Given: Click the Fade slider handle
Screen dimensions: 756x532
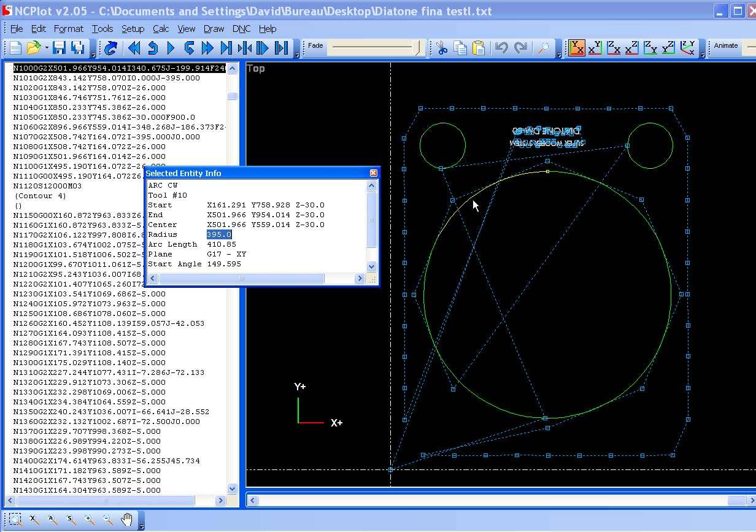Looking at the screenshot, I should tap(418, 48).
